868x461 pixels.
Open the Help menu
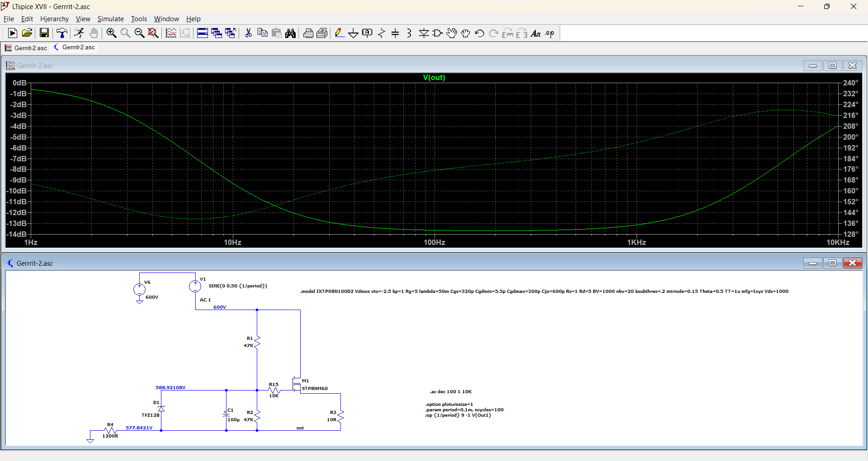coord(193,19)
